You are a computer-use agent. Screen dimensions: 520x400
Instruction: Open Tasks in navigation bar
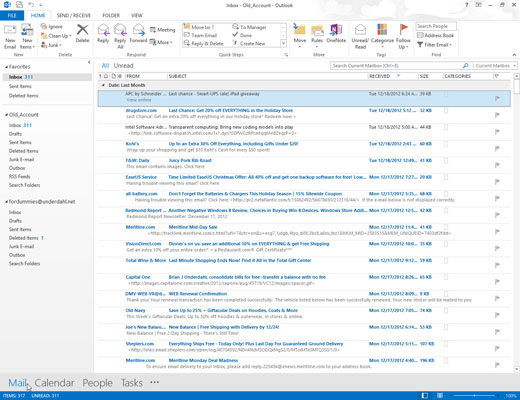132,383
